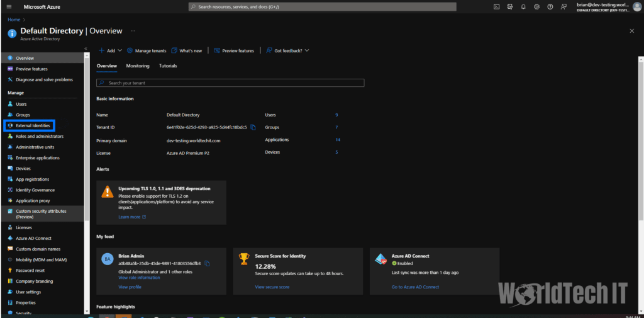Click Manage tenants in the toolbar
Image resolution: width=644 pixels, height=318 pixels.
147,50
